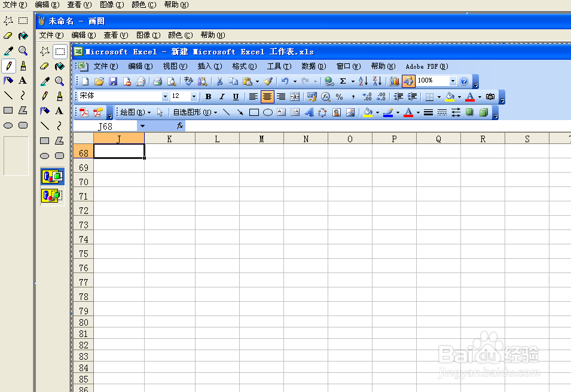
Task: Click the Print icon in Excel standard toolbar
Action: [157, 81]
